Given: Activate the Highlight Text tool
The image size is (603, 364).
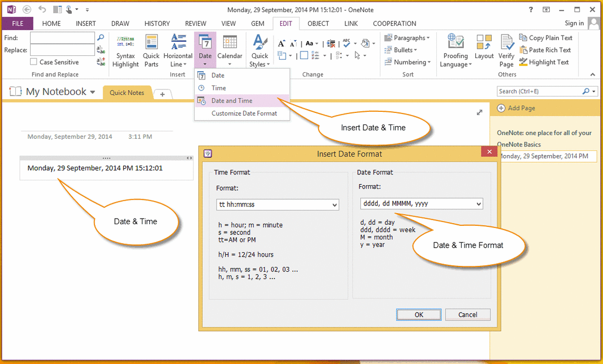Looking at the screenshot, I should (544, 62).
